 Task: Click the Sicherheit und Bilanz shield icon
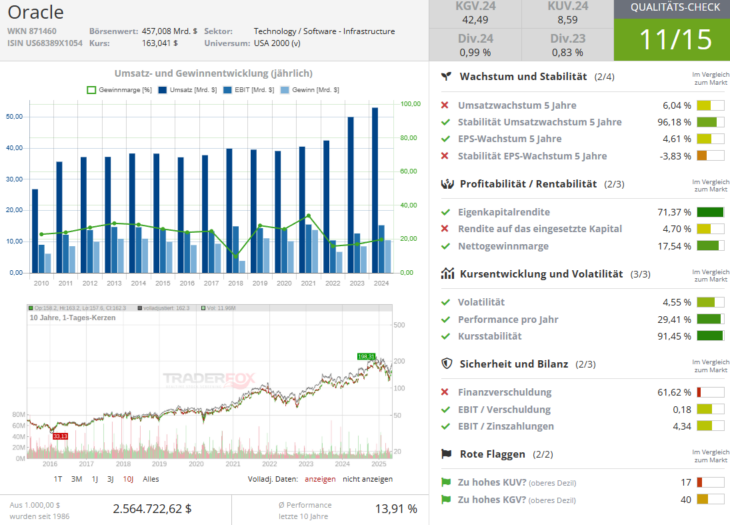(x=446, y=363)
